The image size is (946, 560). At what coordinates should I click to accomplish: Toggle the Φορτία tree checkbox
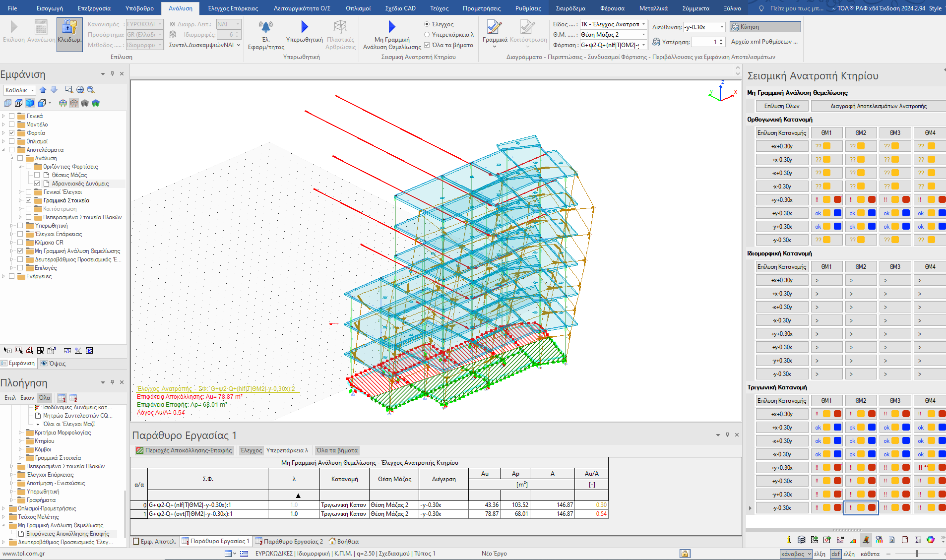[x=12, y=133]
